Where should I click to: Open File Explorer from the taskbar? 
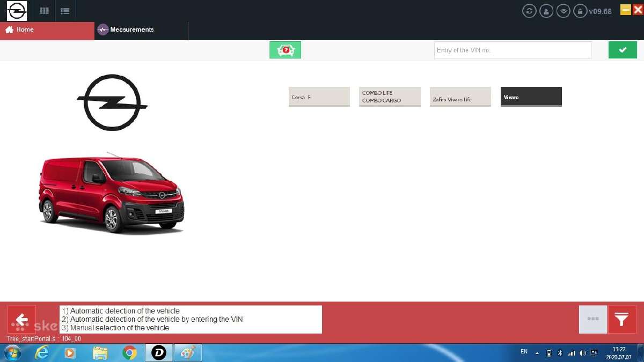tap(100, 353)
